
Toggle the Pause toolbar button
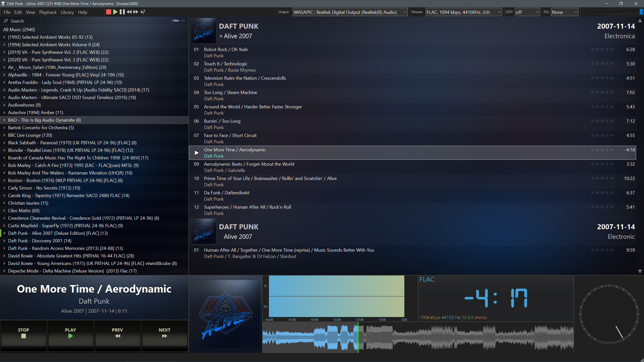click(x=122, y=12)
